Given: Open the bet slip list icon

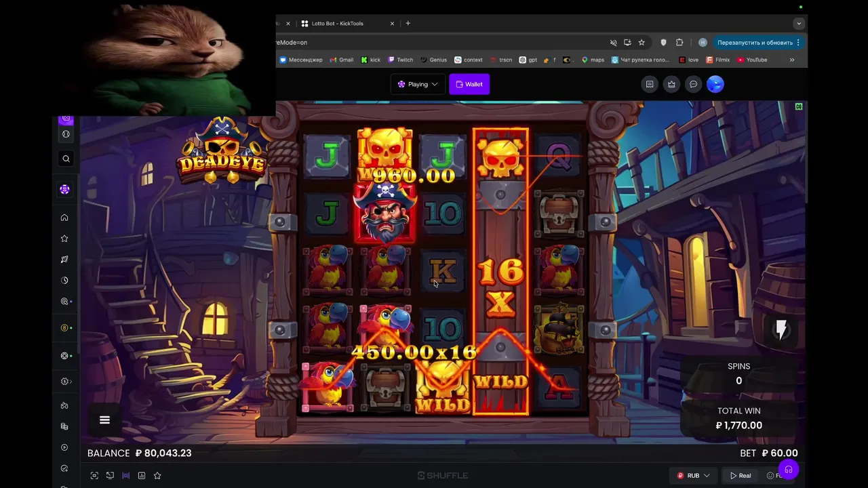Looking at the screenshot, I should coord(650,84).
